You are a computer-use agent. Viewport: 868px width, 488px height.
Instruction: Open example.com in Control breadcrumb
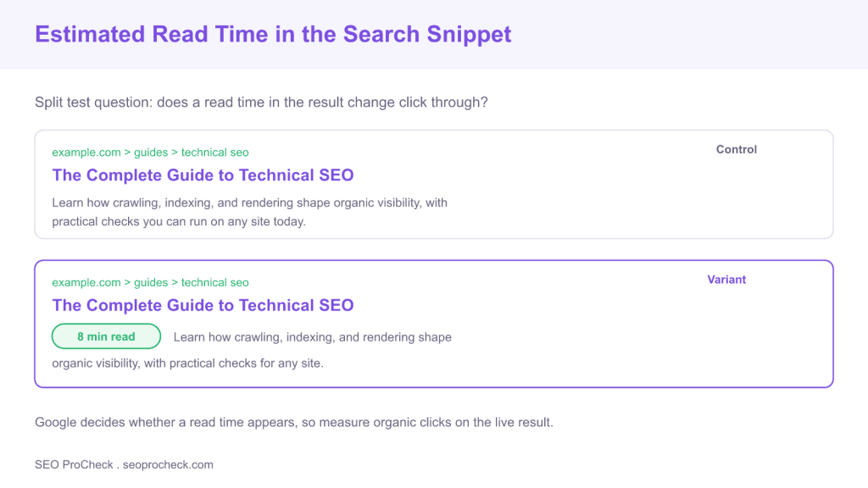click(x=86, y=152)
